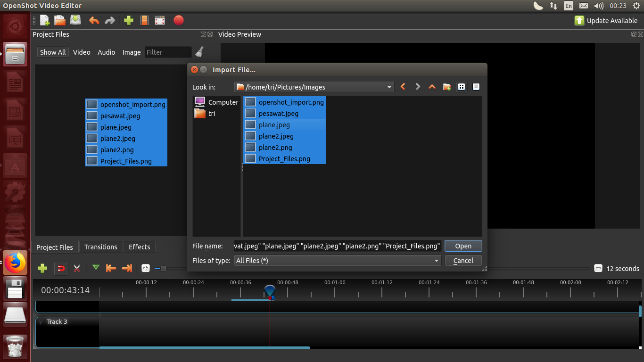Switch to the Transitions tab
Screen dimensions: 644x362
point(101,247)
